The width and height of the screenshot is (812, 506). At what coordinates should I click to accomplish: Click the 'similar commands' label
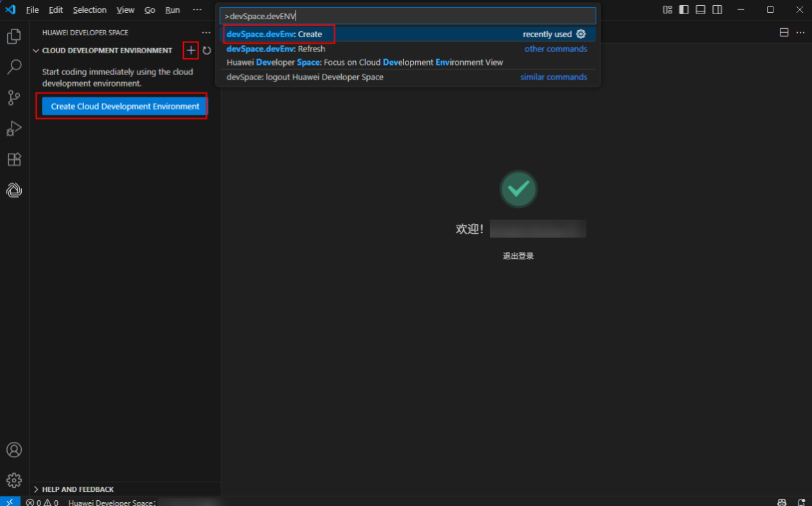click(x=554, y=77)
